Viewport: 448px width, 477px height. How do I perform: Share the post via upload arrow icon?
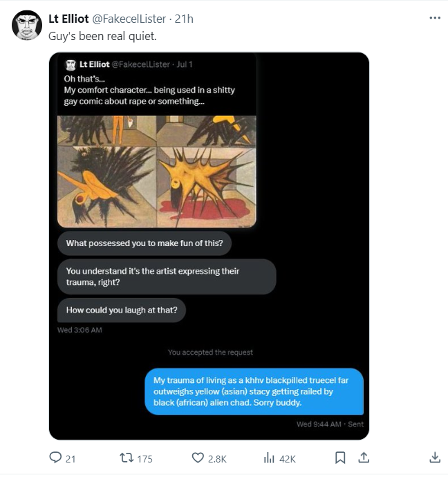tap(364, 458)
